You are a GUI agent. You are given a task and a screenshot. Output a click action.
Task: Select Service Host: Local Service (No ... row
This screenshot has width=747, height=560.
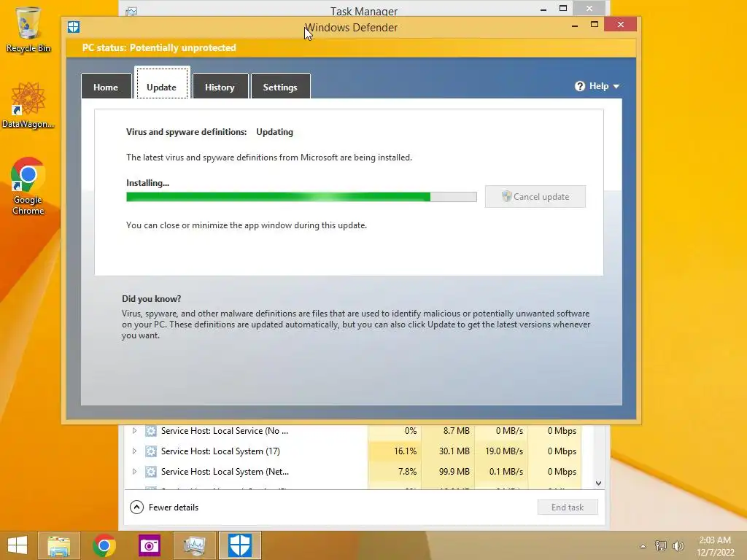click(x=352, y=431)
